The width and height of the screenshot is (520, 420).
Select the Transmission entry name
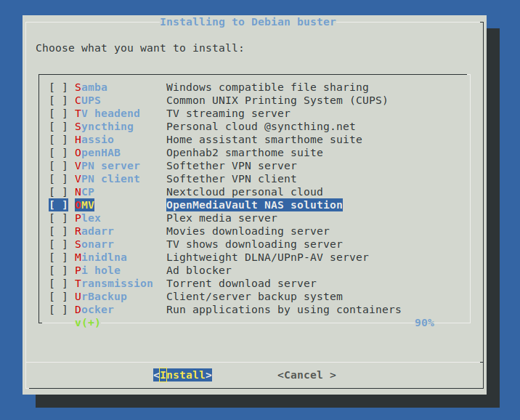coord(114,283)
